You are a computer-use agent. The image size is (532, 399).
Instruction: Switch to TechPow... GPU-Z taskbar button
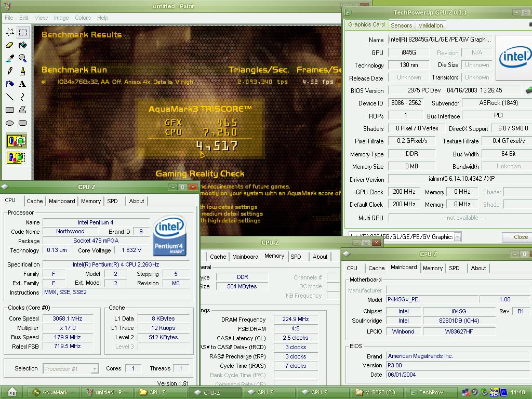pos(430,392)
